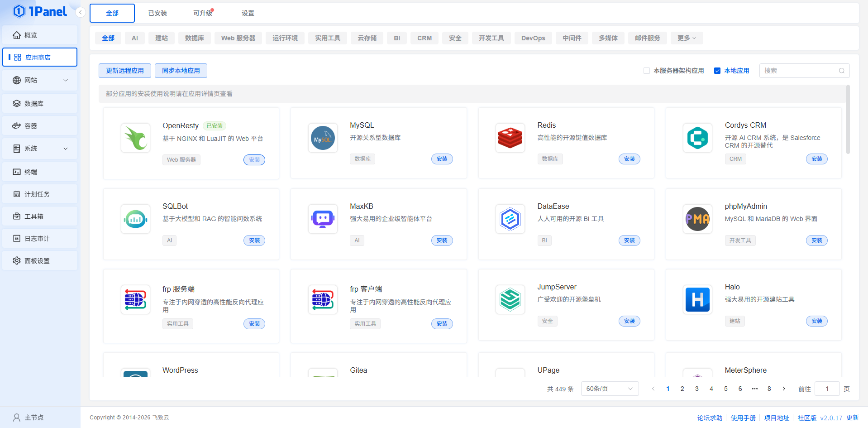The height and width of the screenshot is (428, 868).
Task: Switch to the 可升级 tab
Action: point(202,13)
